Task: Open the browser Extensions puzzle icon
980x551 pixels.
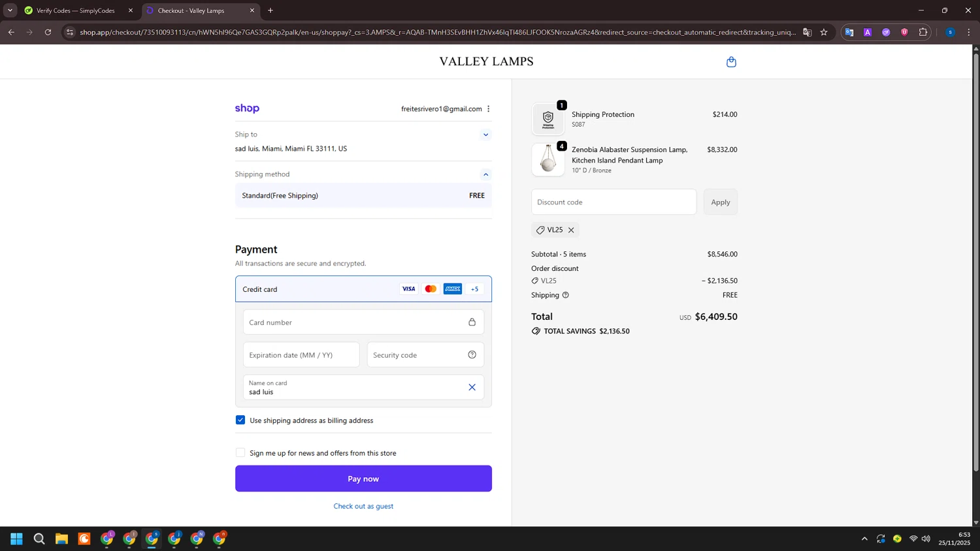Action: pos(923,32)
